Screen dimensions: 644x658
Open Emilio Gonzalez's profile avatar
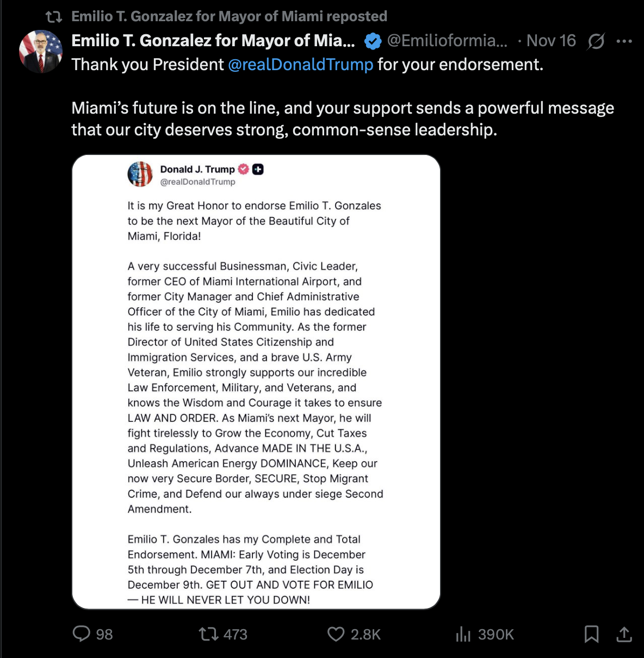point(41,52)
